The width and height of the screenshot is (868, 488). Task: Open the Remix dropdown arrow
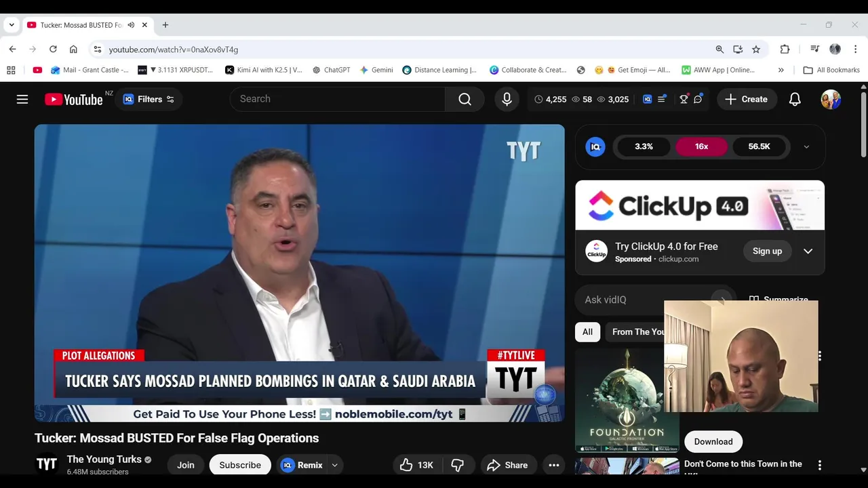point(334,465)
